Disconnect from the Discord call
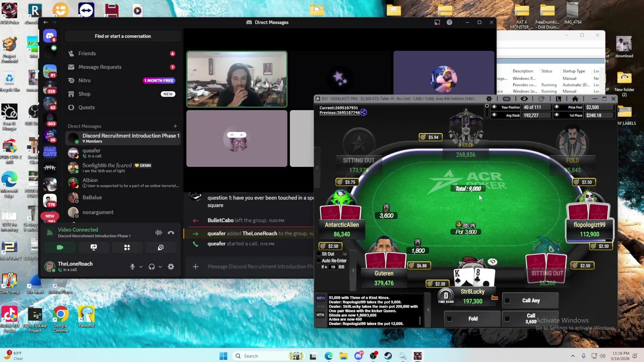 [171, 233]
